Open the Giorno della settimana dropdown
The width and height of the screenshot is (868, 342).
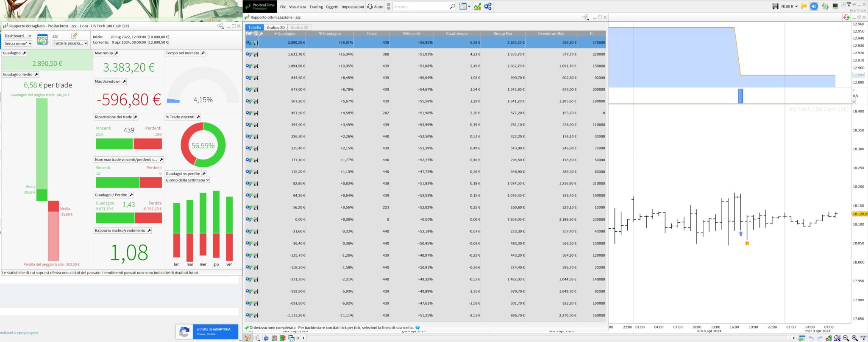click(x=187, y=180)
